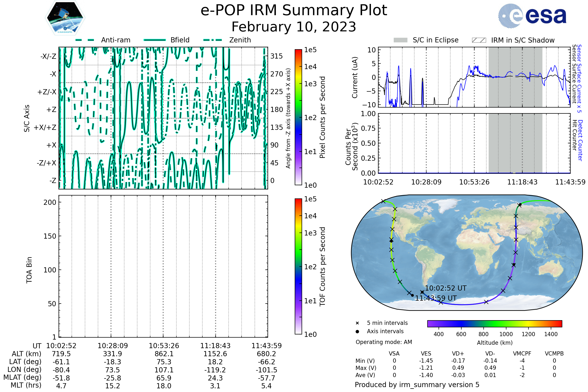This screenshot has height=392, width=588.
Task: Click the ESA logo
Action: (532, 15)
